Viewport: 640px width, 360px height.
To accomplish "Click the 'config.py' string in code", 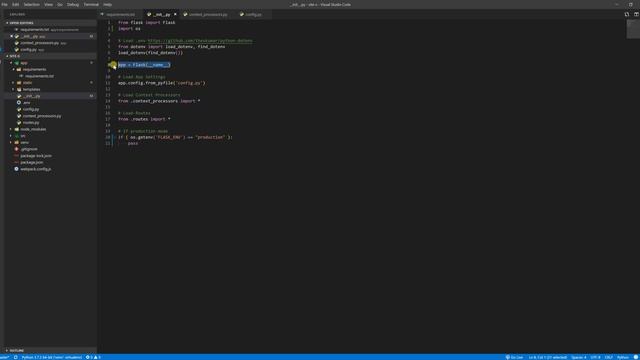I will (189, 83).
